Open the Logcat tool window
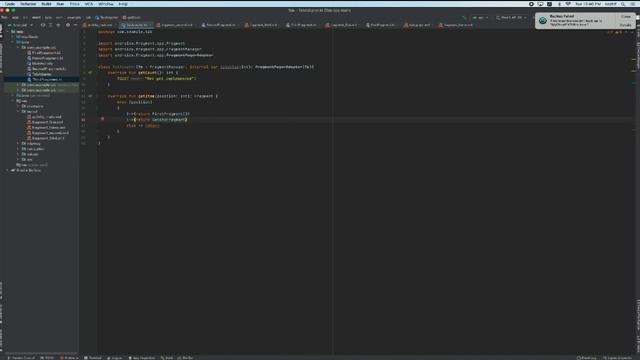Viewport: 640px width, 360px height. click(x=115, y=358)
